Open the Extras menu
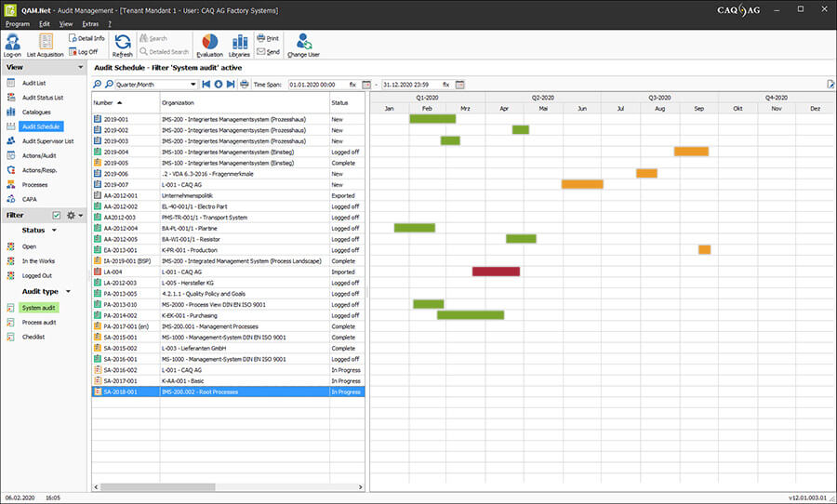Viewport: 837px width, 504px height. click(x=90, y=24)
